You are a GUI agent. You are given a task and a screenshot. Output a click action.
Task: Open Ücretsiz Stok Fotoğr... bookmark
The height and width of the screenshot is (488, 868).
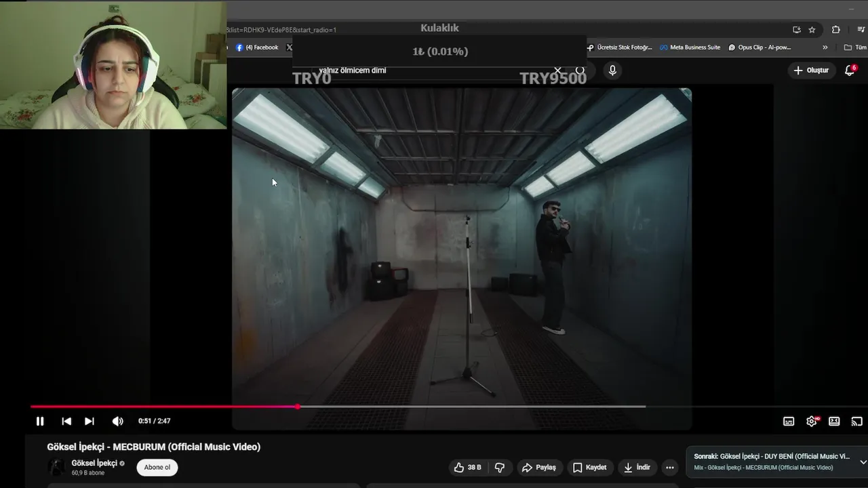pos(620,47)
